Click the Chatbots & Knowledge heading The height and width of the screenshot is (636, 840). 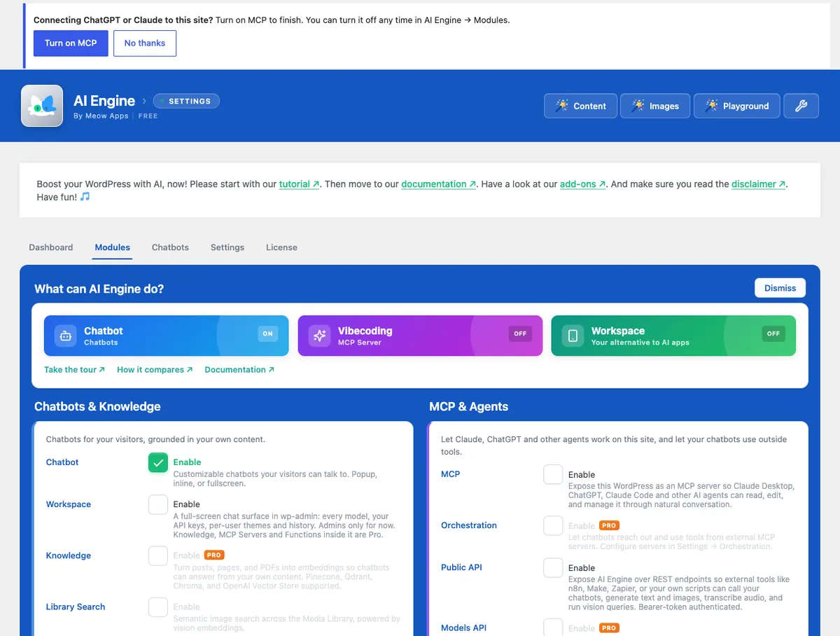[97, 407]
